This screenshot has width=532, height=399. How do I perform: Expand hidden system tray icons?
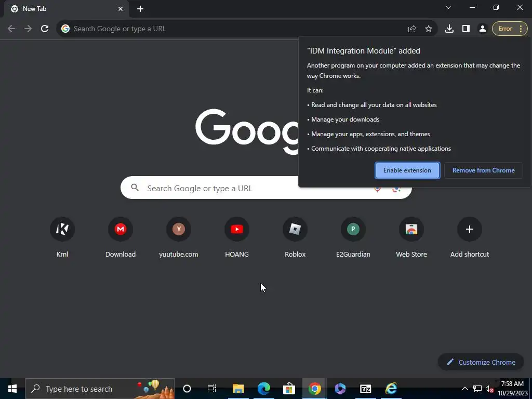pos(465,389)
